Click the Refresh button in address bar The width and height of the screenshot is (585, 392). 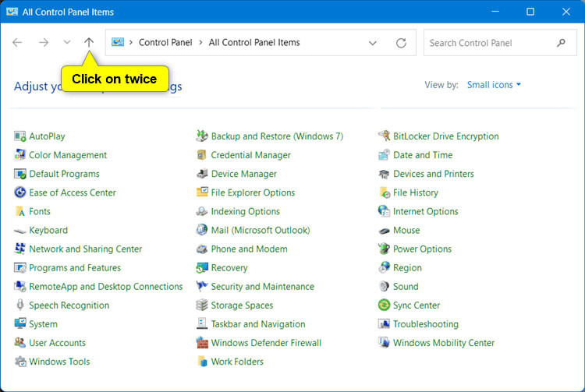coord(401,43)
